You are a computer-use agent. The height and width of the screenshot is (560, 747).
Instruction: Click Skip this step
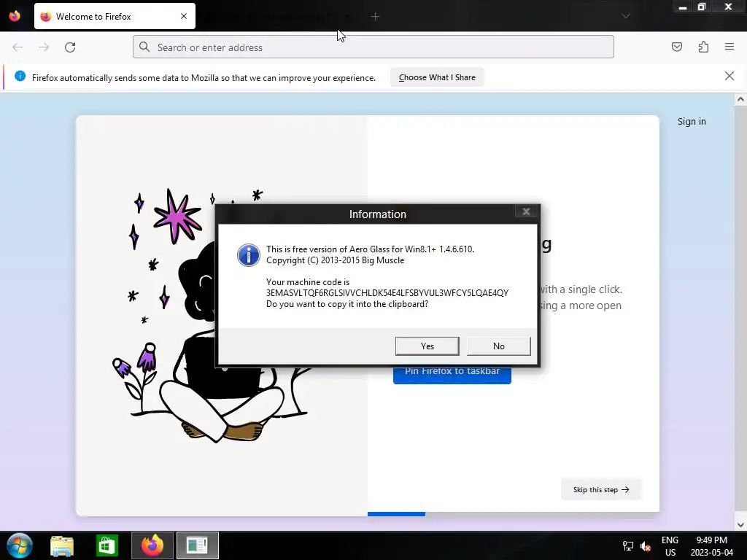pos(601,489)
